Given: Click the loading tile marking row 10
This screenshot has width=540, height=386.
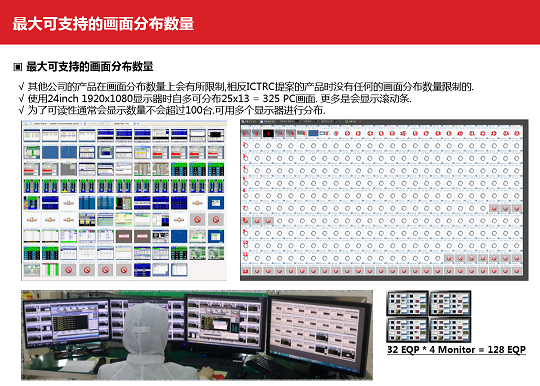Looking at the screenshot, I should pos(246,246).
